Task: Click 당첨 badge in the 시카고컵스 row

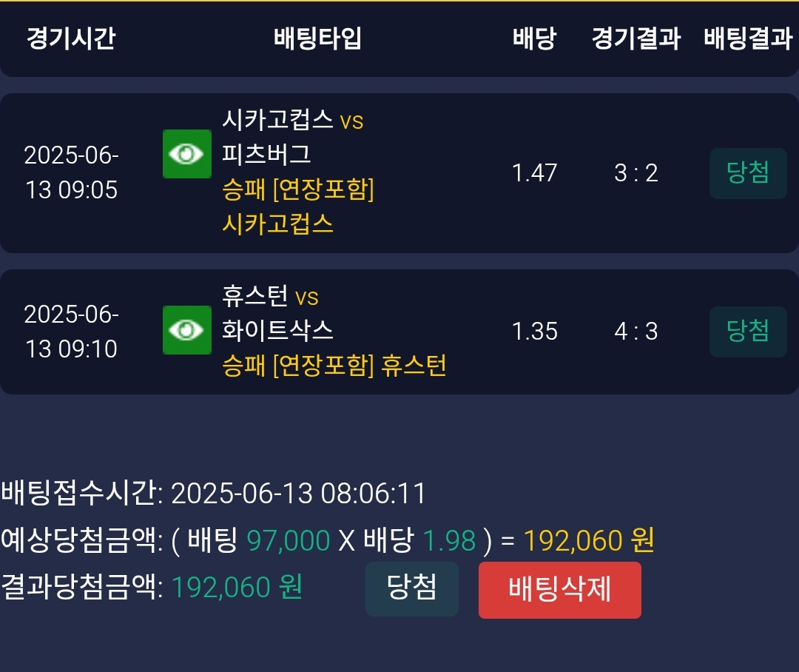Action: click(747, 173)
